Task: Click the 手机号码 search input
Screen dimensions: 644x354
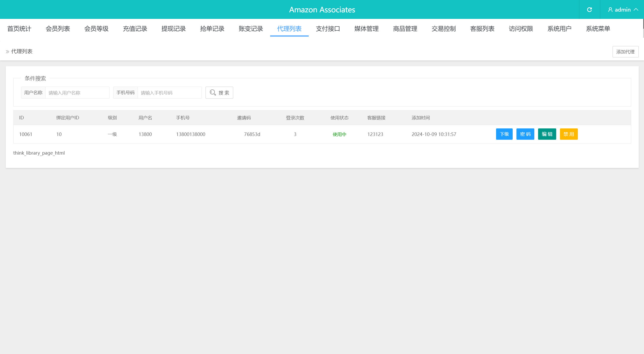Action: click(169, 93)
